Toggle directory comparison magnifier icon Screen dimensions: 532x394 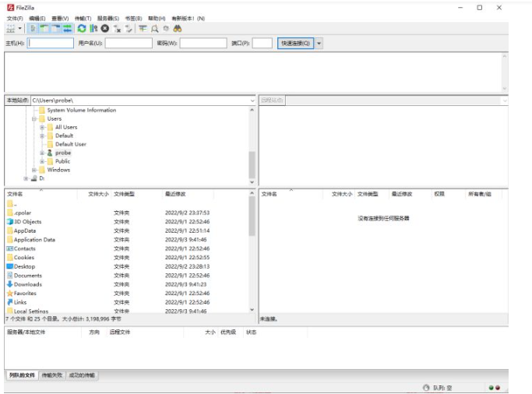[x=155, y=29]
